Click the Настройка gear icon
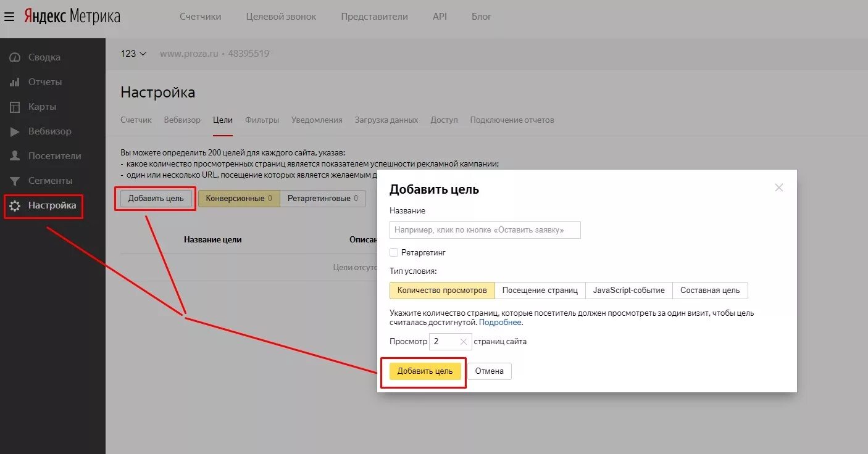Viewport: 868px width, 454px height. pos(15,205)
